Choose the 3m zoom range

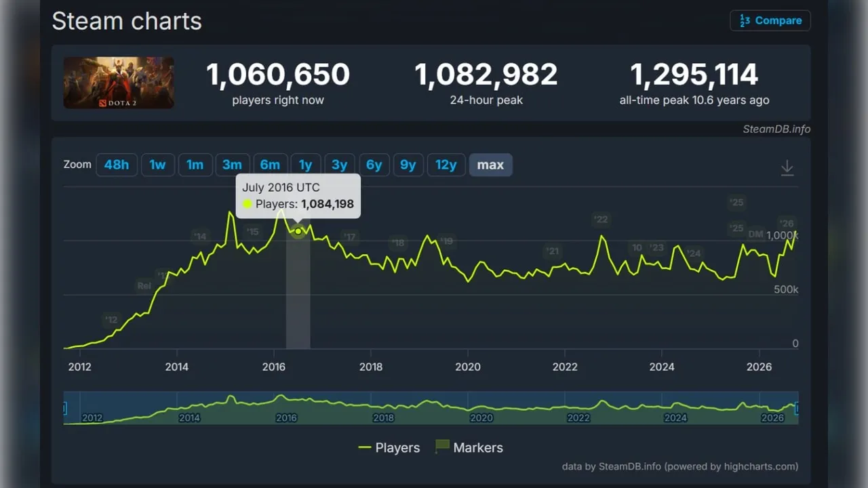(233, 165)
